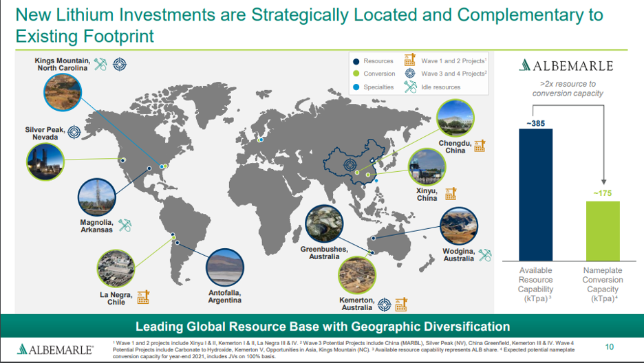Click the crane icon beside Chengdu, China
This screenshot has height=363, width=644.
(x=480, y=145)
